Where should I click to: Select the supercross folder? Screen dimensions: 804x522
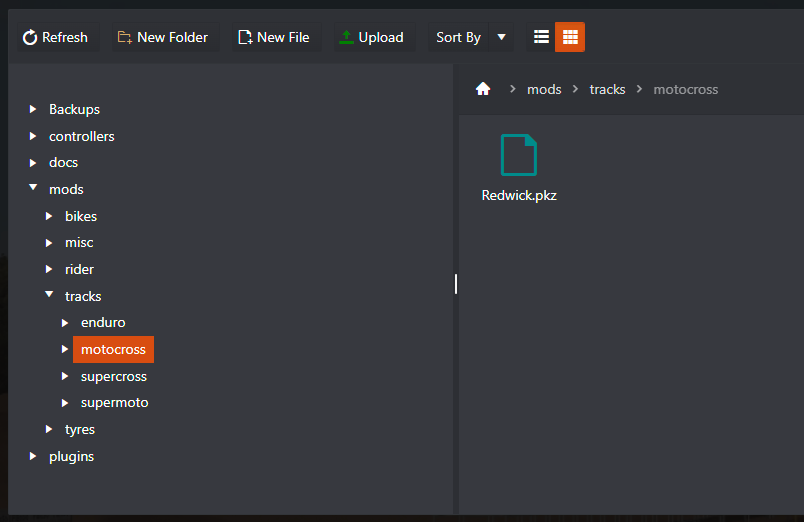(x=114, y=376)
